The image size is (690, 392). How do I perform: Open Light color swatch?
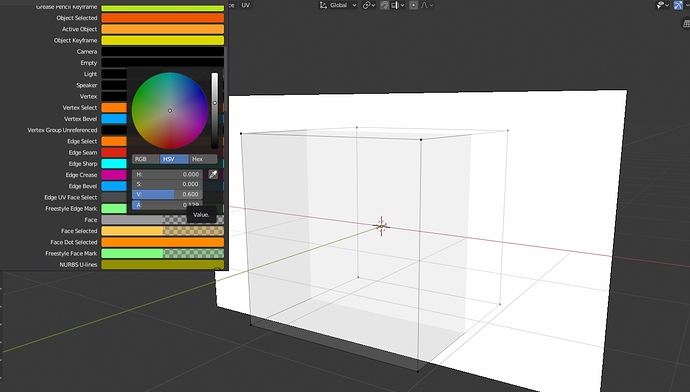[x=114, y=74]
